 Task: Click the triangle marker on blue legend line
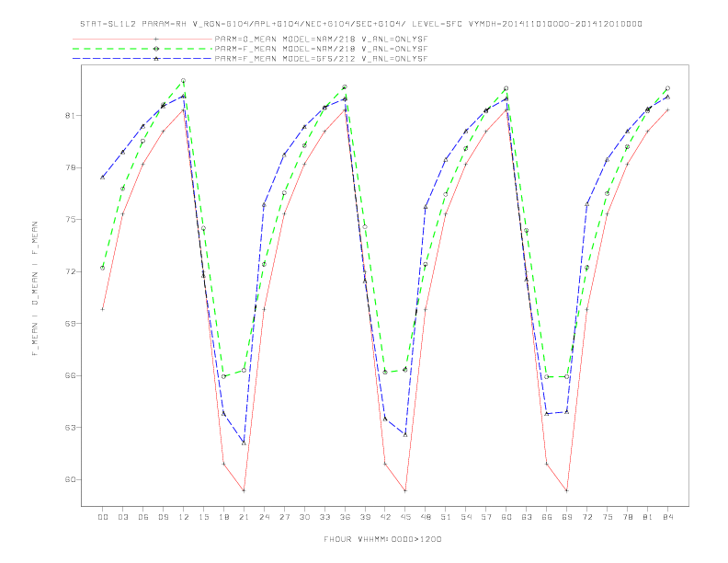click(156, 59)
